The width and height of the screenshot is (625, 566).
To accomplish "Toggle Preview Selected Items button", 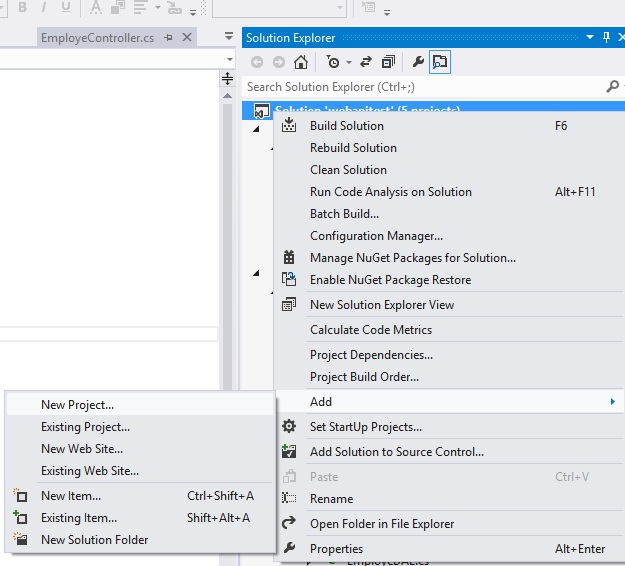I will 440,62.
